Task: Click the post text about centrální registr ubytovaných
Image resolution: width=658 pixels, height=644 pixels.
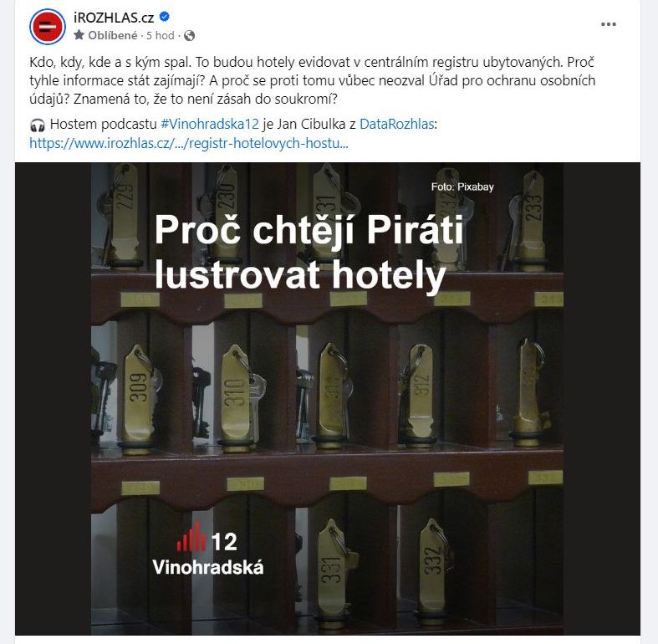Action: point(312,80)
